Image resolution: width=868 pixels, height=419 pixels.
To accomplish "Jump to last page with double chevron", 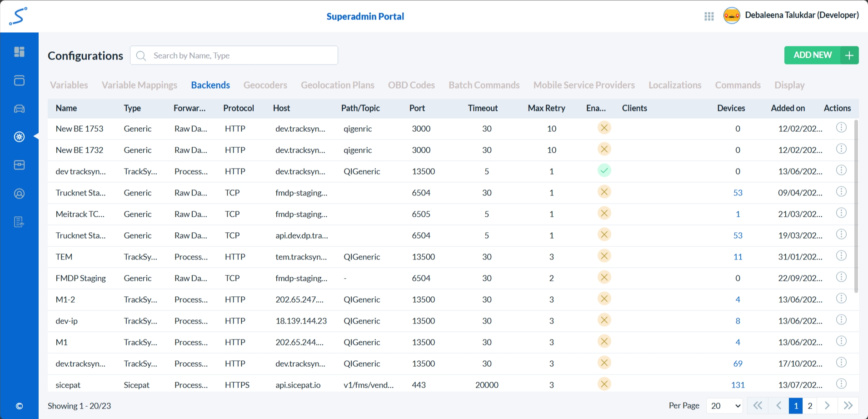I will (848, 406).
